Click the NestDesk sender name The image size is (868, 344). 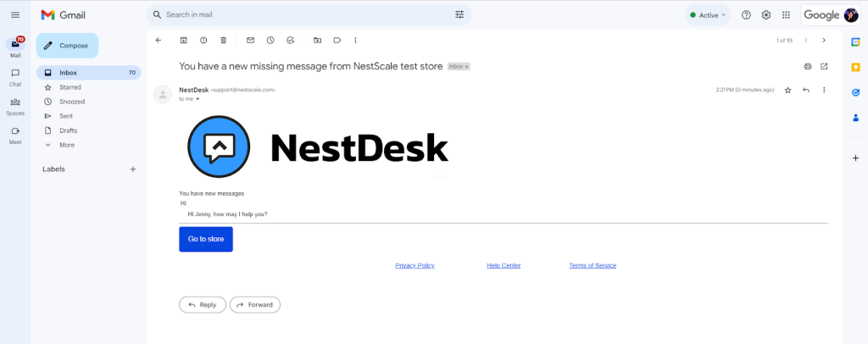coord(194,90)
